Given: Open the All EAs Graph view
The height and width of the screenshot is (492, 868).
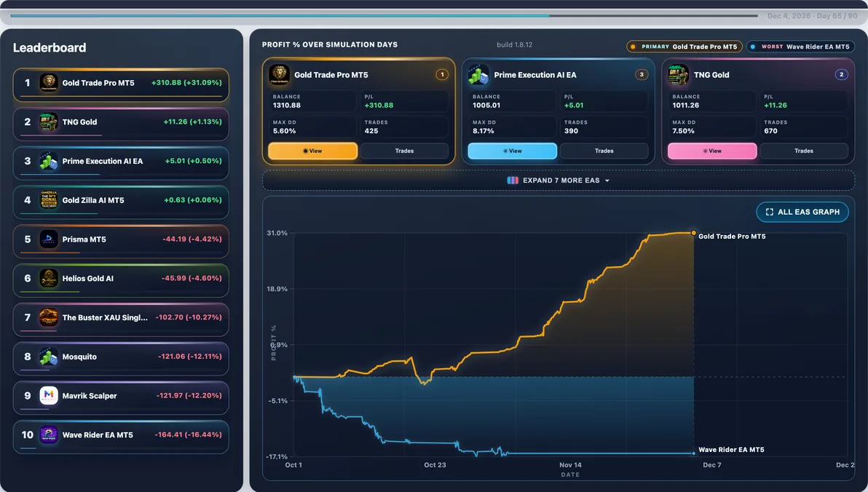Looking at the screenshot, I should 802,212.
